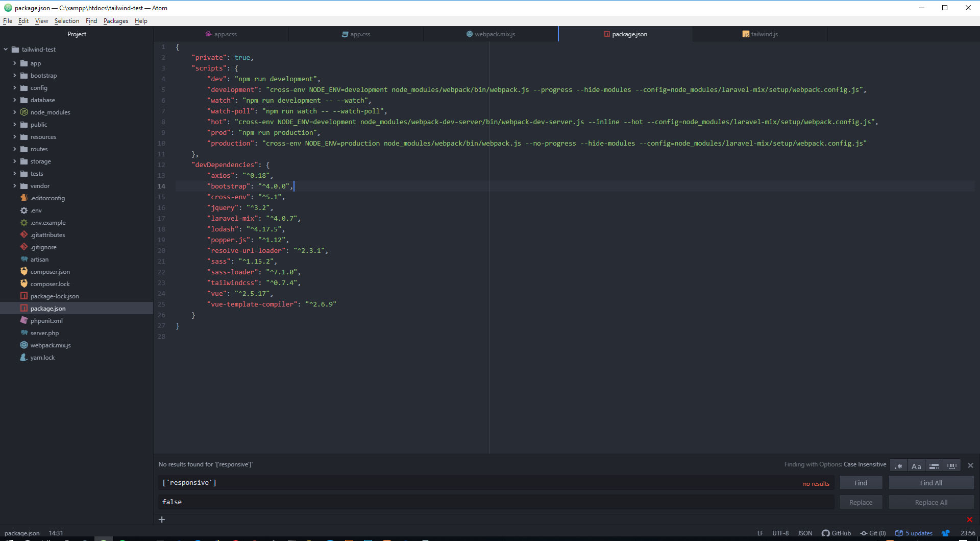Screen dimensions: 980x541
Task: Click the Git (0) indicator in status bar
Action: (873, 533)
